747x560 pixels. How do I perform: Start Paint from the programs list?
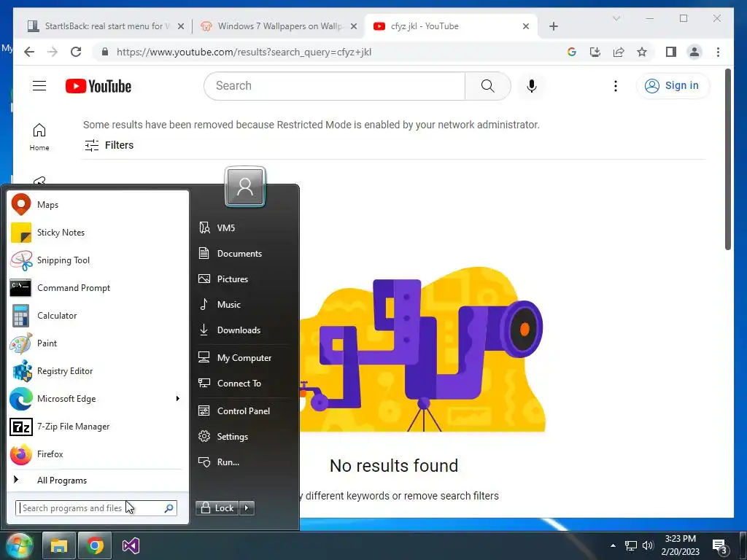tap(97, 343)
